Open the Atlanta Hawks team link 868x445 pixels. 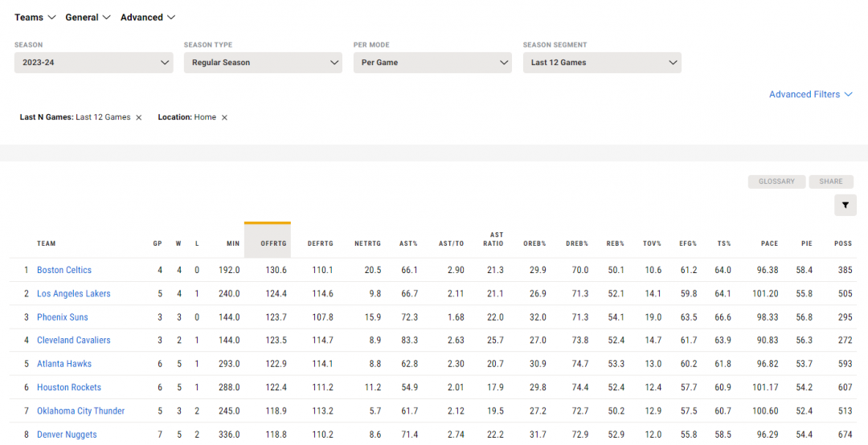64,364
